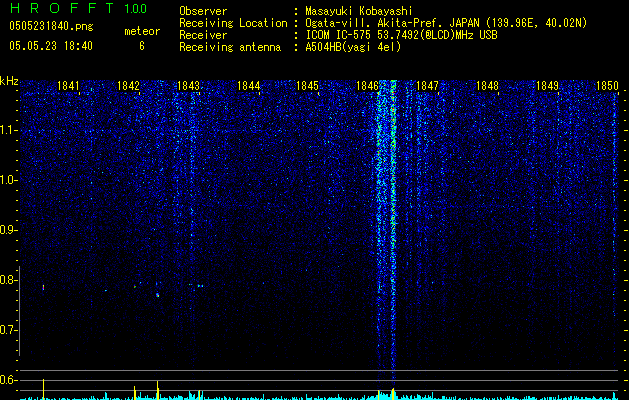
Task: Click the ICOM IC-575 receiver value
Action: point(401,35)
